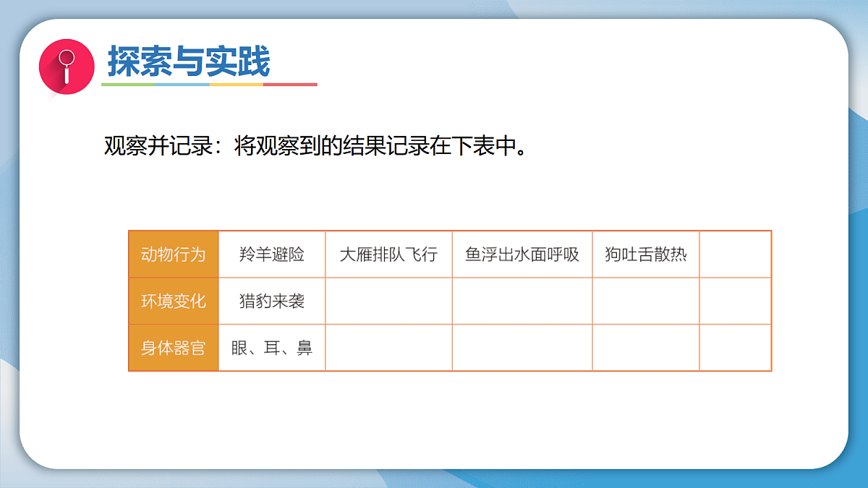868x488 pixels.
Task: Select the 环境变化 row header
Action: coord(173,301)
